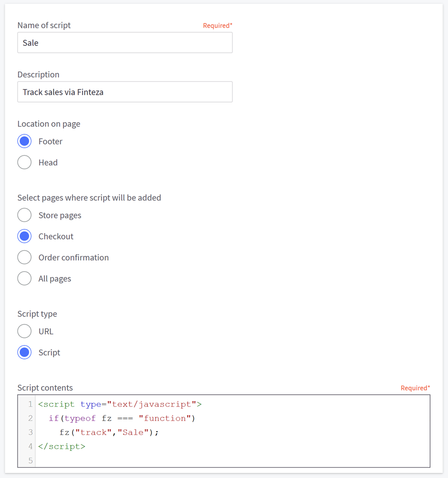This screenshot has width=448, height=478.
Task: Click the "Name of script" field label
Action: coord(44,26)
